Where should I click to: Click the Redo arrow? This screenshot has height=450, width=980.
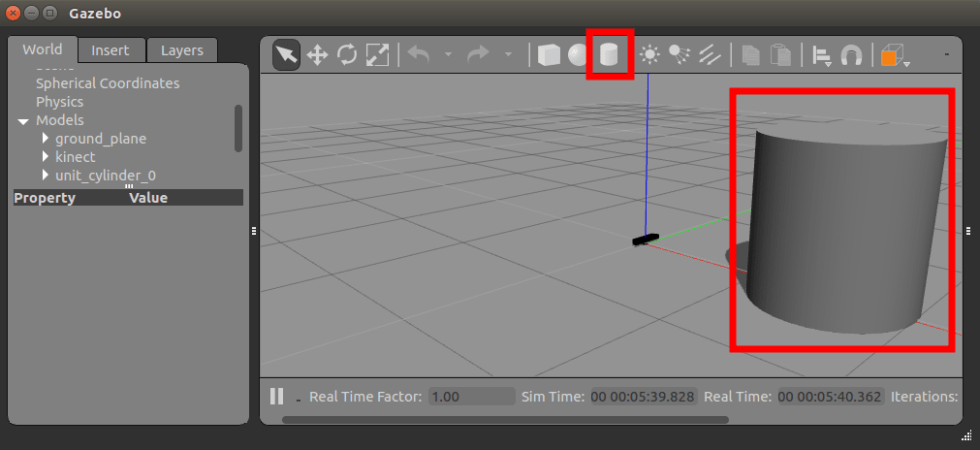point(479,55)
